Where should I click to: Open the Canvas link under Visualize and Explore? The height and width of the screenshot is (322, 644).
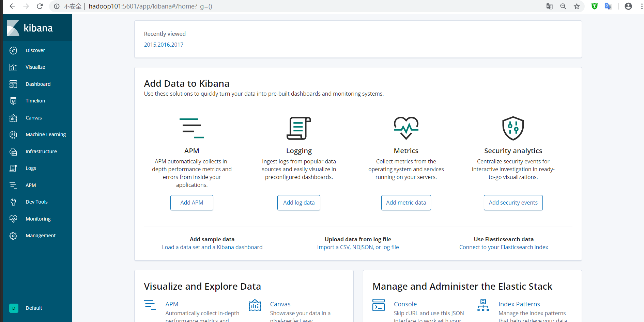point(280,304)
